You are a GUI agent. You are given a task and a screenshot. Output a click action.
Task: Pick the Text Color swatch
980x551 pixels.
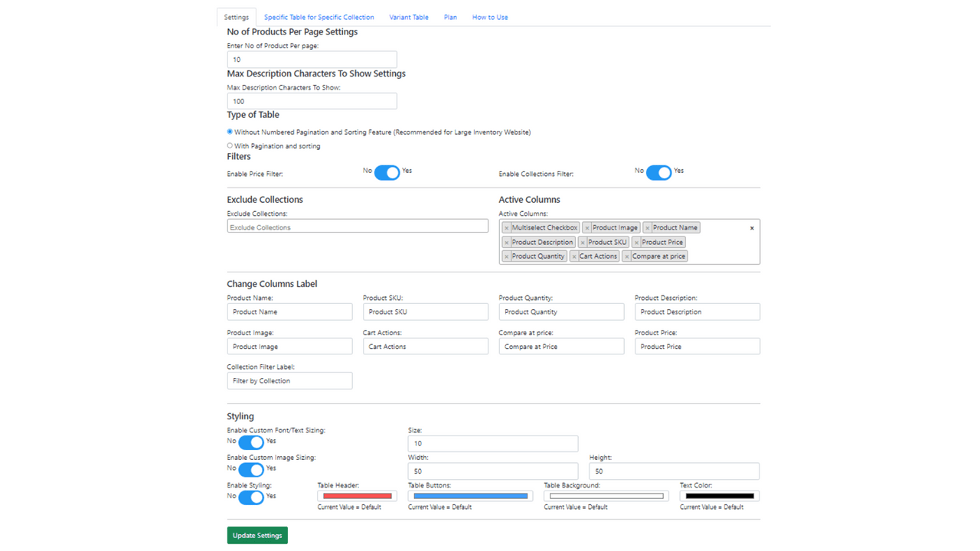click(x=720, y=496)
